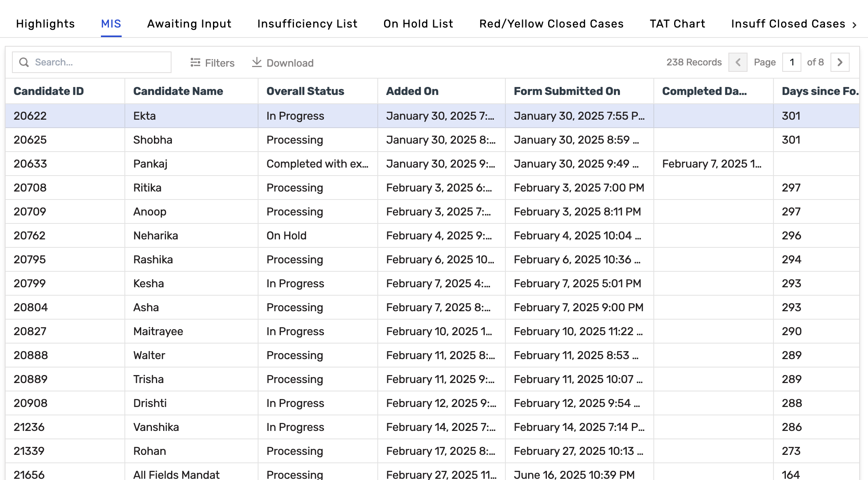The image size is (868, 480).
Task: Click the page number input box
Action: point(791,62)
